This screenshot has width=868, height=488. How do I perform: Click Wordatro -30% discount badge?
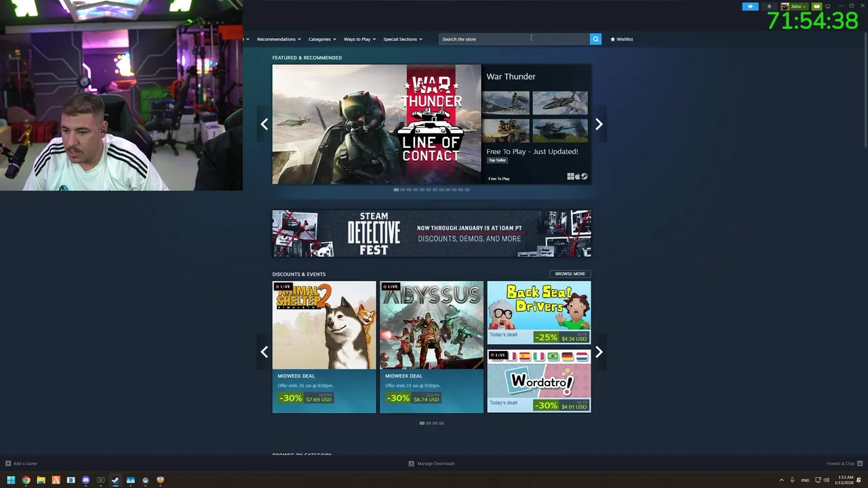(546, 405)
